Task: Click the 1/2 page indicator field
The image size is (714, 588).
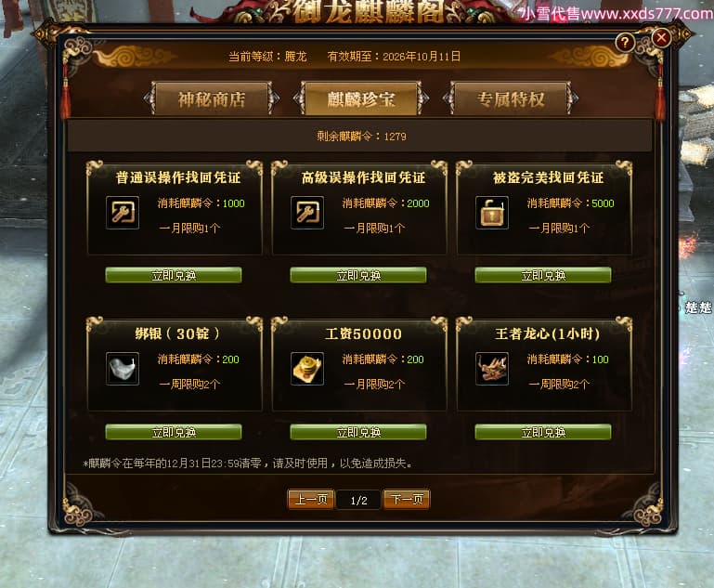Action: coord(358,501)
